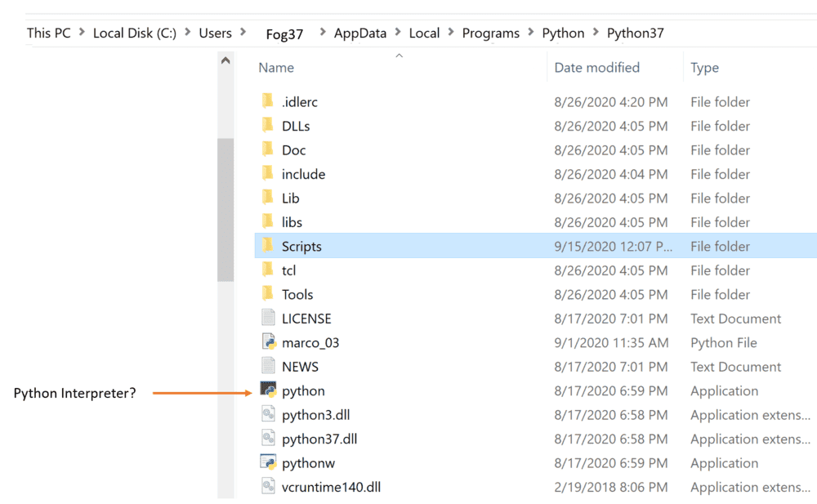Viewport: 817px width, 504px height.
Task: Sort files by Name column header
Action: (276, 68)
